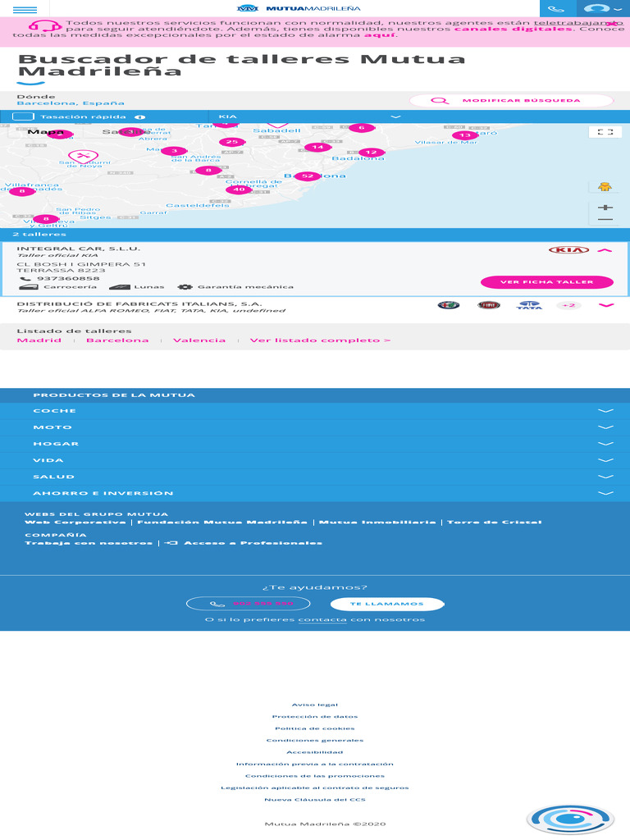Viewport: 630px width, 840px height.
Task: Click Modificar búsqueda button
Action: click(x=512, y=100)
